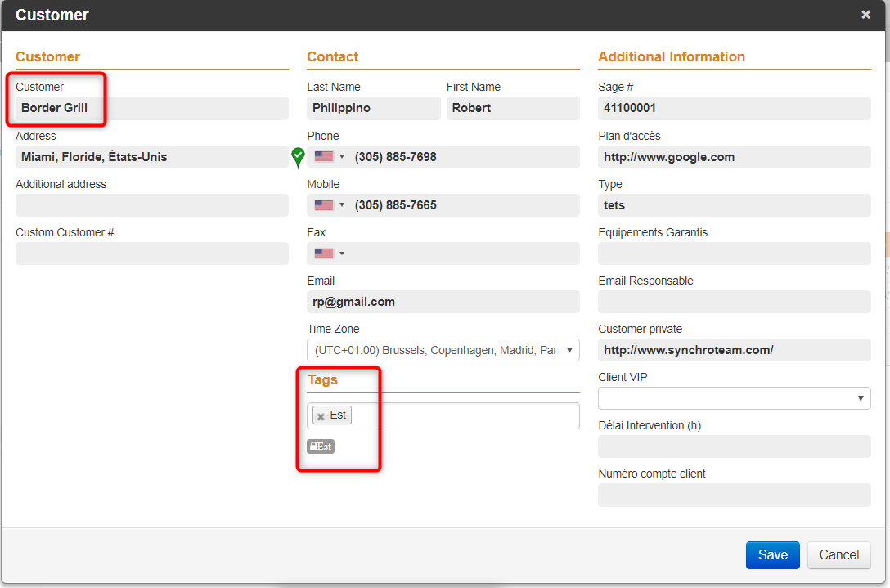Click the Customer dialog title text
This screenshot has height=588, width=890.
click(x=52, y=15)
